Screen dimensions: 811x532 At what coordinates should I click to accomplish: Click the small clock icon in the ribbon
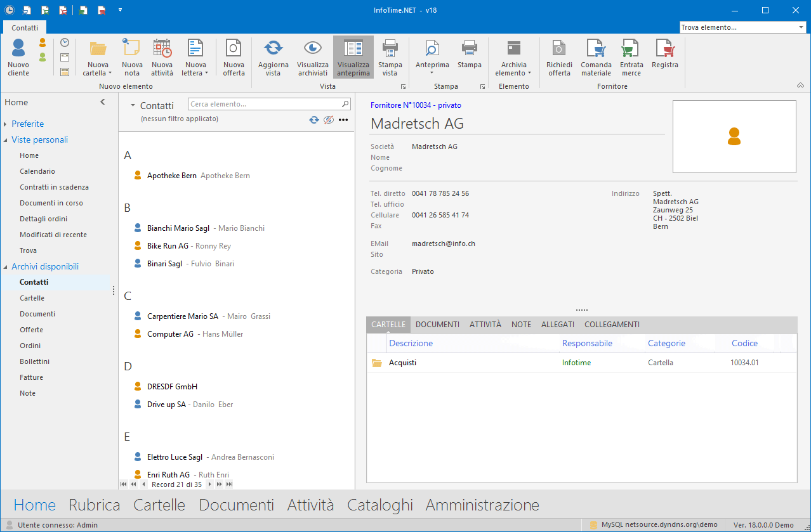tap(65, 42)
